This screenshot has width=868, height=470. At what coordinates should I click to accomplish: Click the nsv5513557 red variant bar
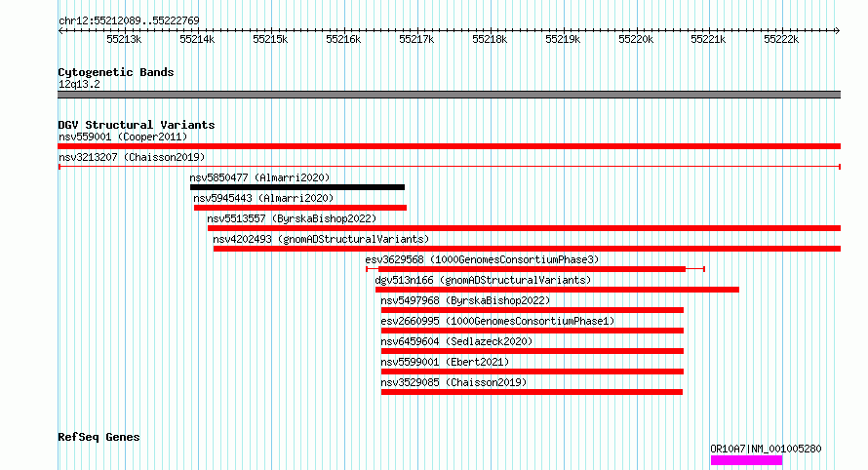pyautogui.click(x=525, y=228)
